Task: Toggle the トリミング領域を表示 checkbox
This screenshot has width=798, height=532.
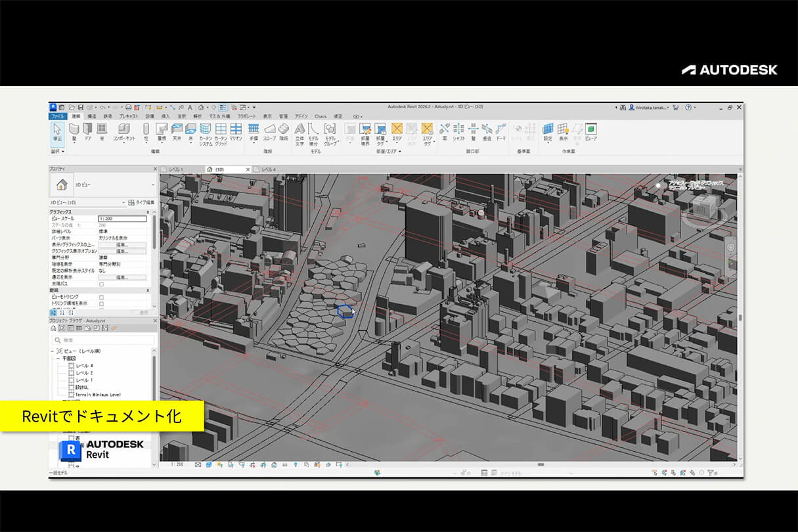Action: click(x=101, y=303)
